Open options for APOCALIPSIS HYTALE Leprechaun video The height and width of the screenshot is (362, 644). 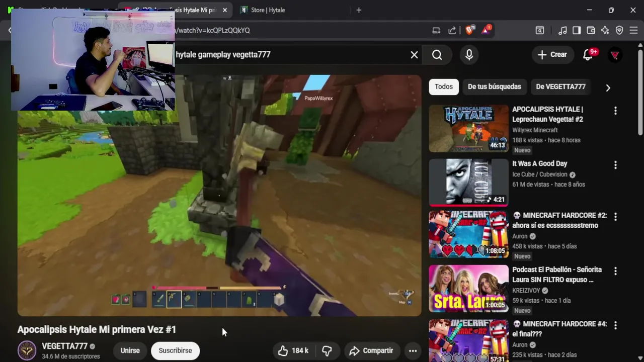coord(615,111)
